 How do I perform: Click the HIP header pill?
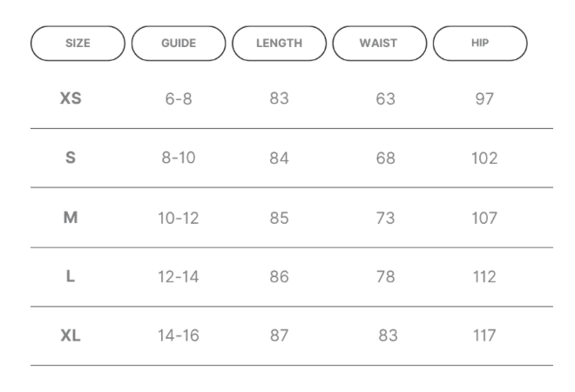[x=480, y=44]
